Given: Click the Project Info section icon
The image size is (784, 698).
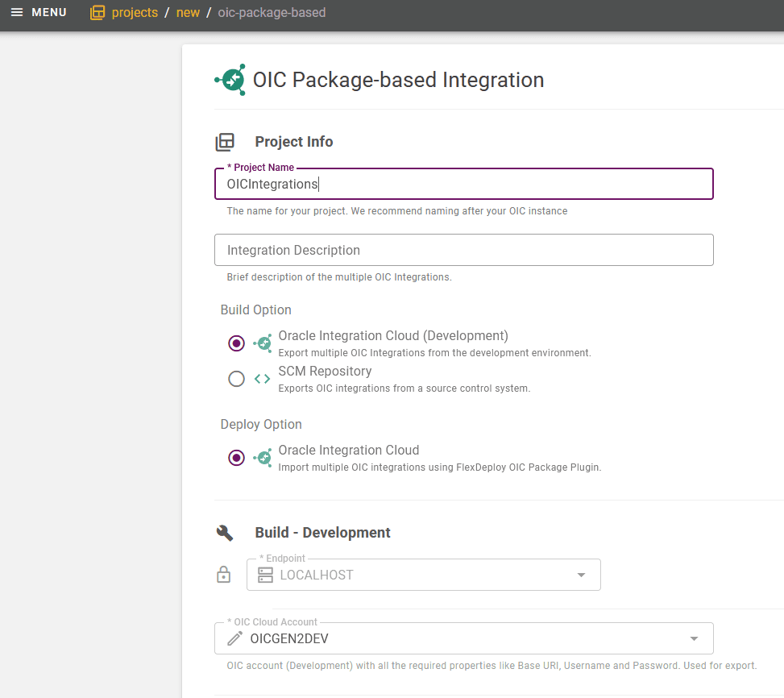Looking at the screenshot, I should point(225,142).
